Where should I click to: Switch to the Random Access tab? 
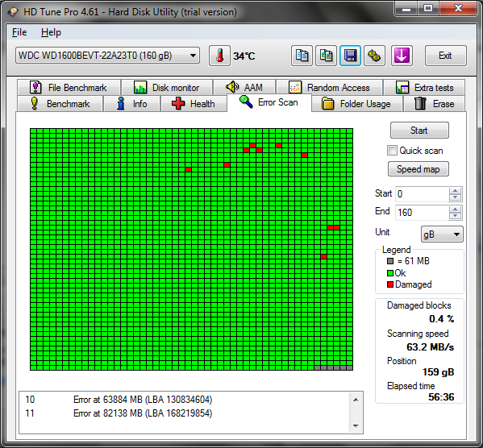pos(329,88)
